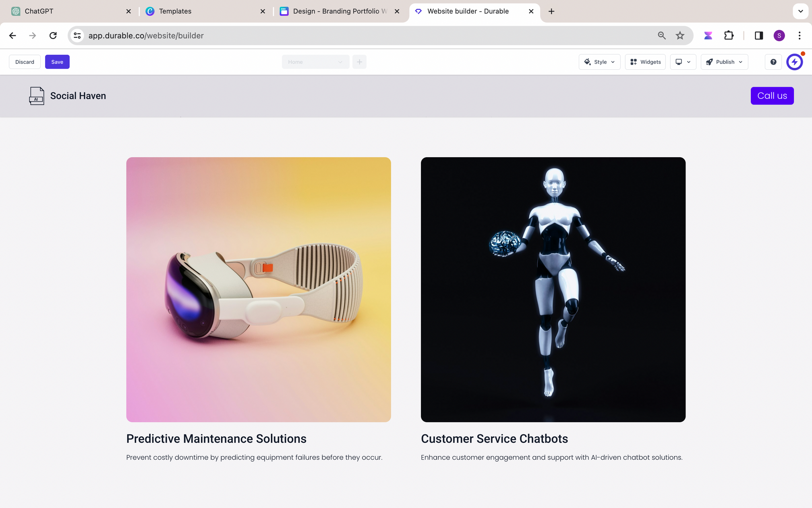Image resolution: width=812 pixels, height=508 pixels.
Task: Click the Durable lightning bolt assistant icon
Action: tap(795, 62)
